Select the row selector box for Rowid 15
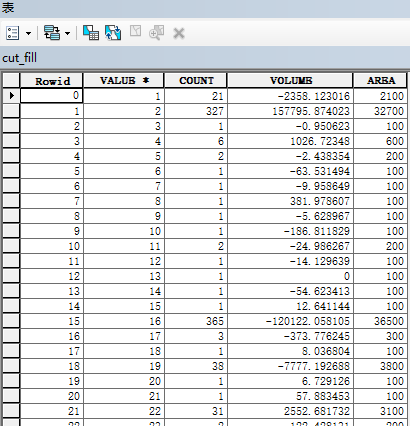The height and width of the screenshot is (426, 410). click(11, 321)
